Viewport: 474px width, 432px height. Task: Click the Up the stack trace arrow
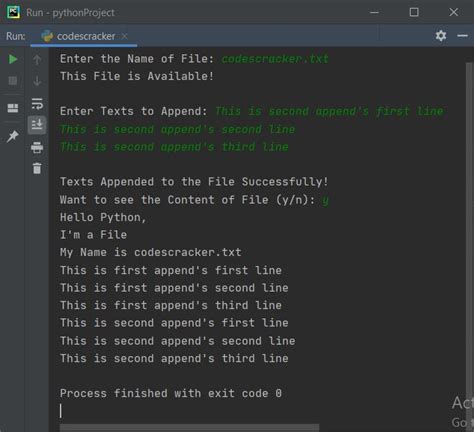(37, 60)
